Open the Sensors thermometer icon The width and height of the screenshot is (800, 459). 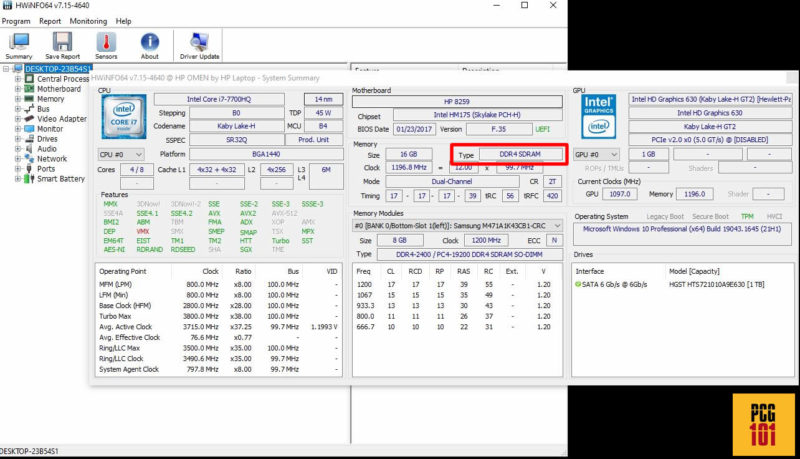pos(106,42)
